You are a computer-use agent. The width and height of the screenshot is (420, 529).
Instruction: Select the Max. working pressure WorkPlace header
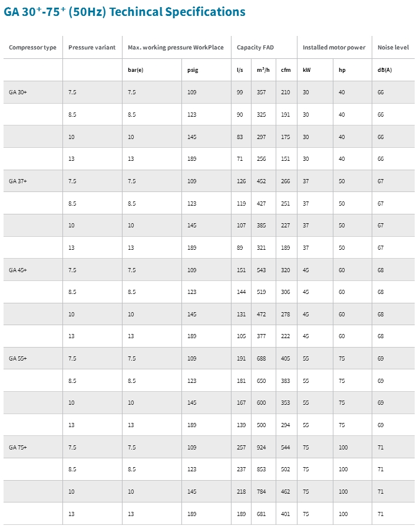176,48
